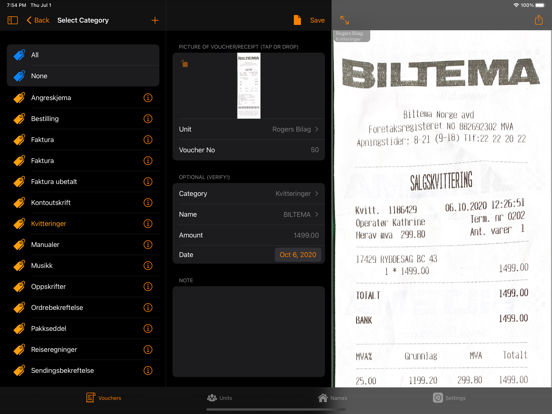Open info icon beside Kvitteringer
The image size is (552, 414).
click(148, 224)
